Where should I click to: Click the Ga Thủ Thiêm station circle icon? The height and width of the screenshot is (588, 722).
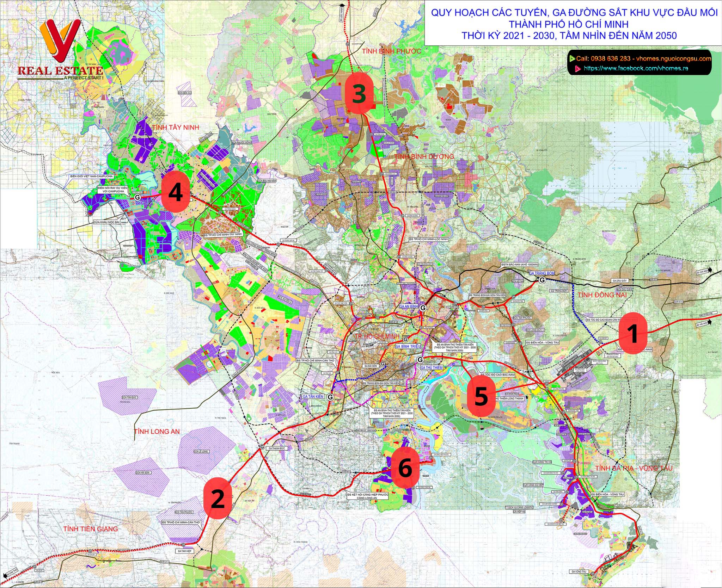420,359
